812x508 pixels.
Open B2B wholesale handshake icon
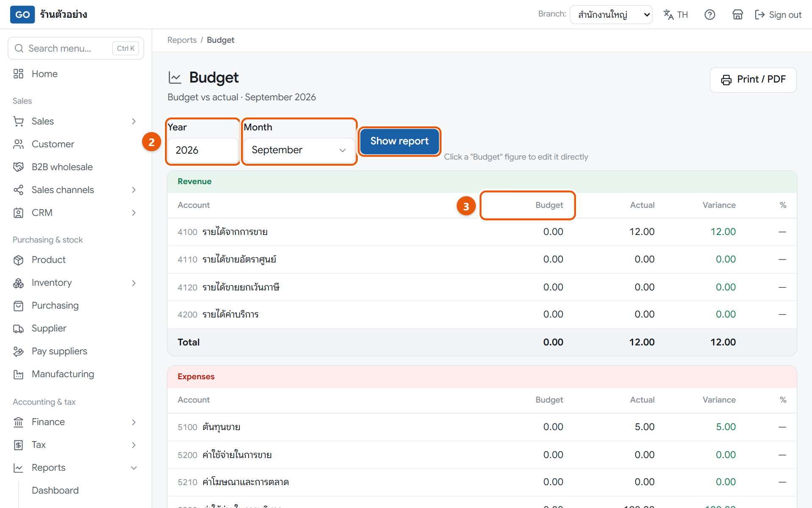pos(18,167)
